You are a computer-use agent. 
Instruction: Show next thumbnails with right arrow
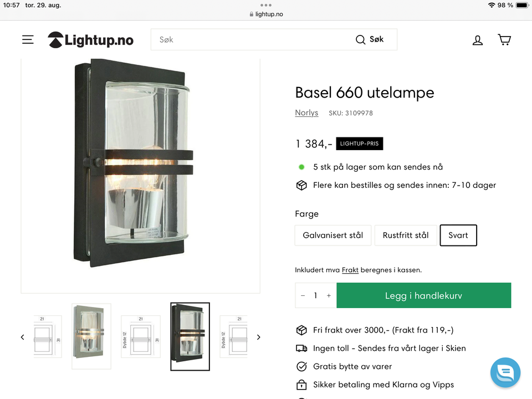click(x=258, y=337)
